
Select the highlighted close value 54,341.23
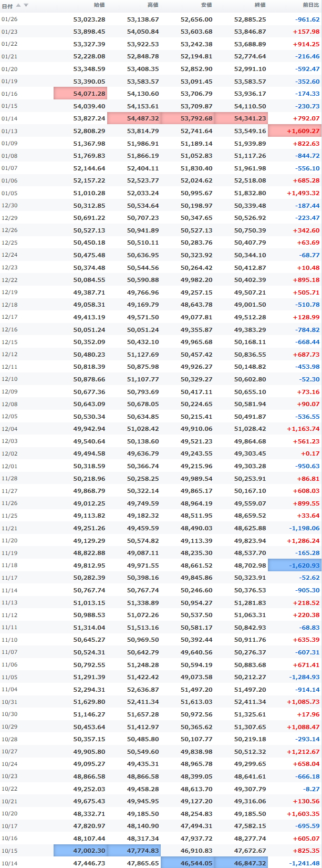coord(241,118)
